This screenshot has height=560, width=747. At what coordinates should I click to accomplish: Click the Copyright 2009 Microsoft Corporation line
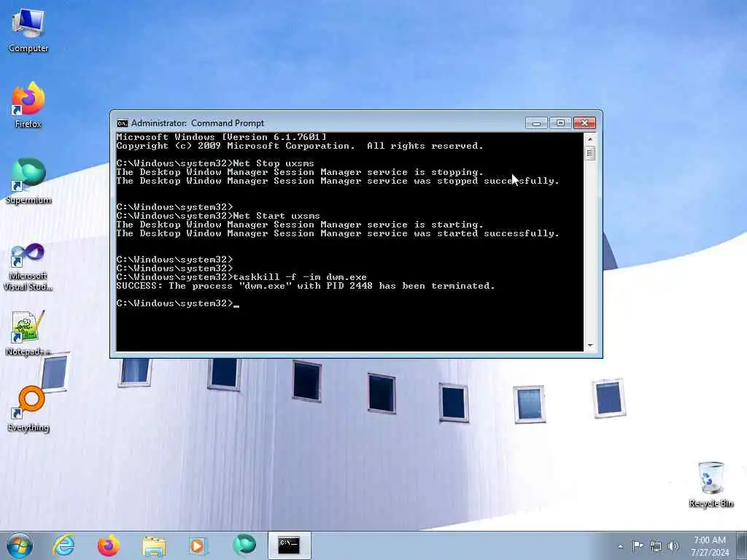(300, 146)
